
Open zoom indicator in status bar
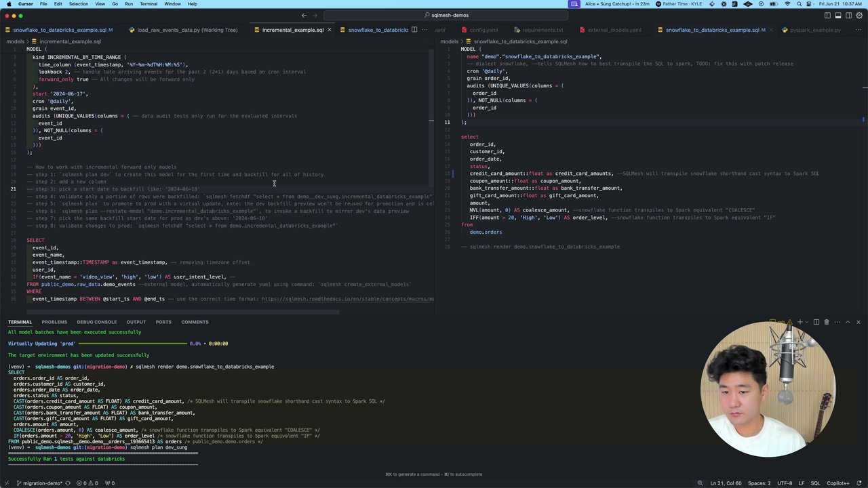pos(700,483)
